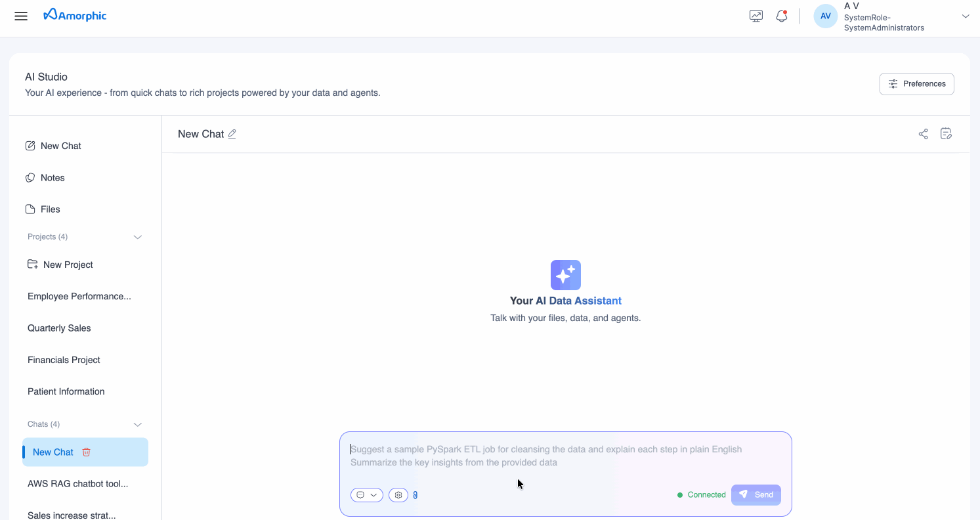
Task: Collapse the Projects section
Action: 138,236
